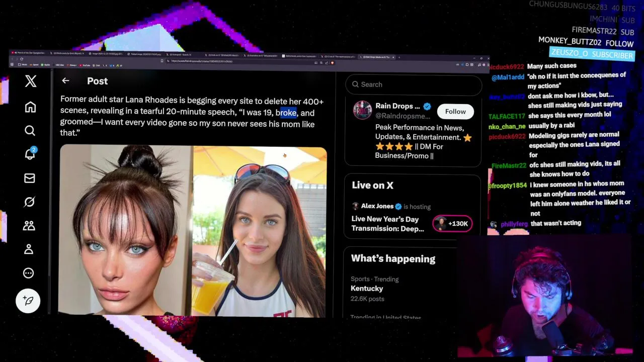Open Messages envelope icon
The height and width of the screenshot is (362, 644).
[30, 178]
